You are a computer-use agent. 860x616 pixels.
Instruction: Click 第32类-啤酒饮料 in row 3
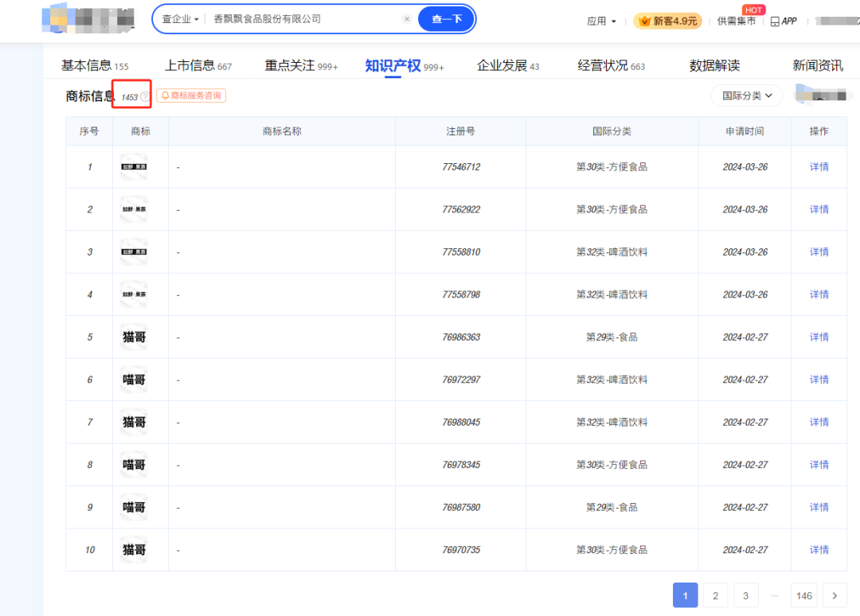click(612, 252)
